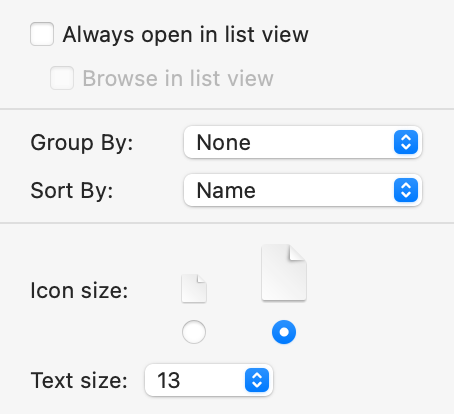Image resolution: width=454 pixels, height=414 pixels.
Task: Open the Group By dropdown showing None
Action: tap(303, 142)
